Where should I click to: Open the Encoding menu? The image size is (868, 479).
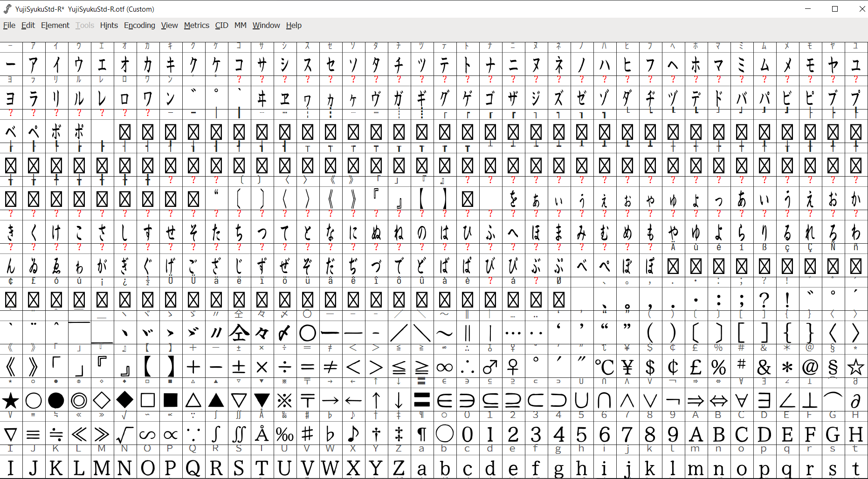tap(139, 26)
